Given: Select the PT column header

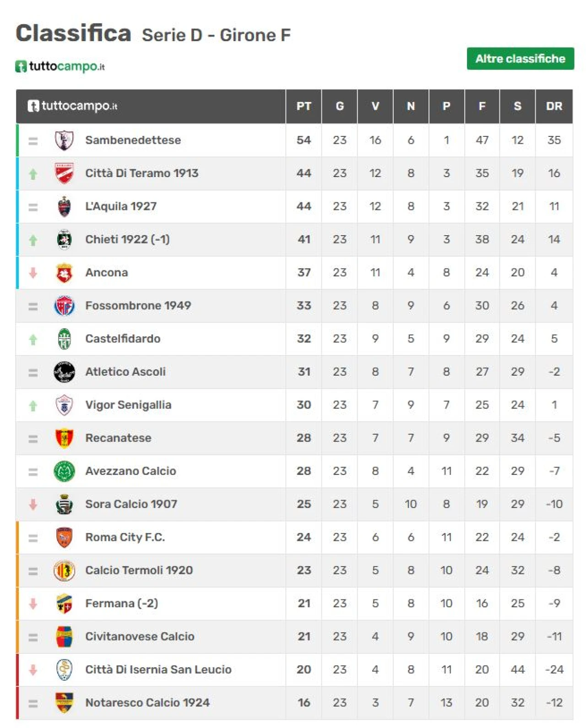Looking at the screenshot, I should [304, 106].
